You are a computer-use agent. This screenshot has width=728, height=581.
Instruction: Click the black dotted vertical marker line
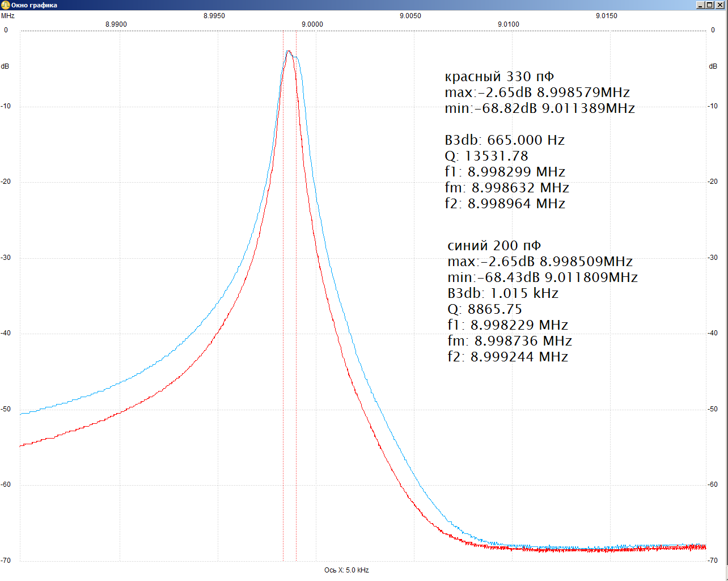pos(283,340)
